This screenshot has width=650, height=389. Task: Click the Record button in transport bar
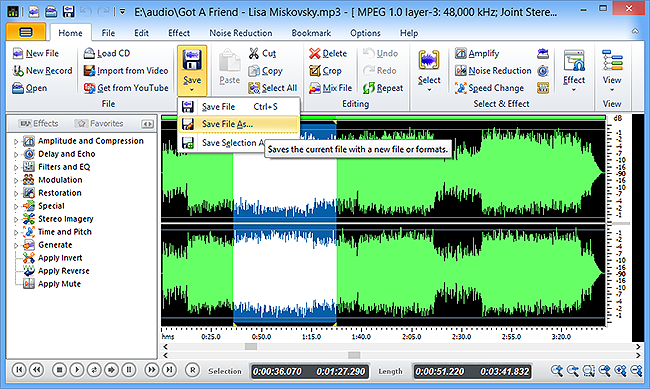pos(192,370)
